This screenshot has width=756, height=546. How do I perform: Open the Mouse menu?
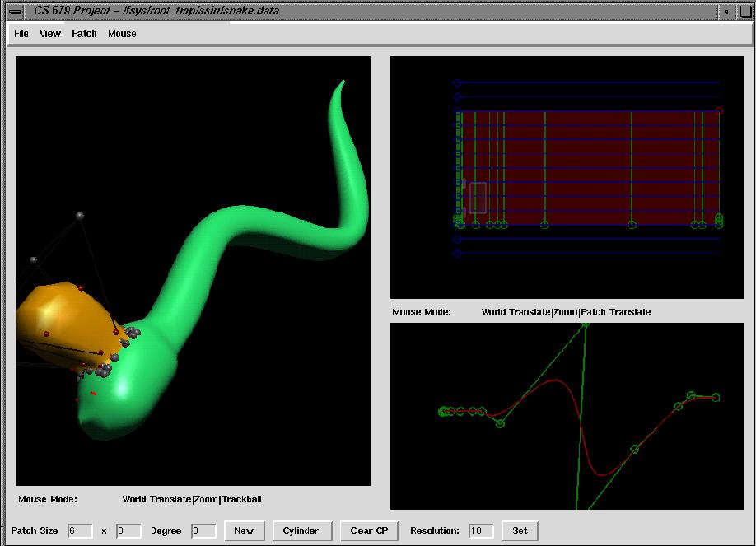[x=122, y=34]
